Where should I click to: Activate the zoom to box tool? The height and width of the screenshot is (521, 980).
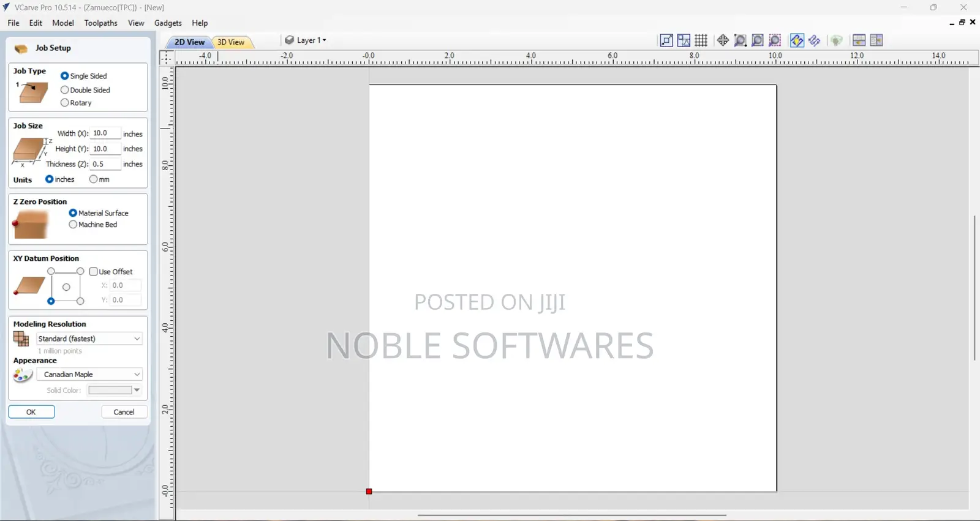click(740, 40)
